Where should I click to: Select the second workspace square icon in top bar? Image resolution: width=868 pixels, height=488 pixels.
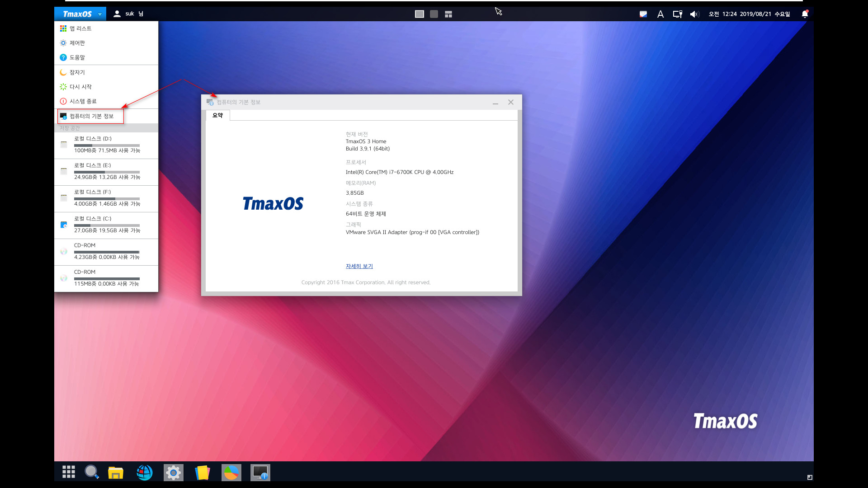tap(434, 14)
